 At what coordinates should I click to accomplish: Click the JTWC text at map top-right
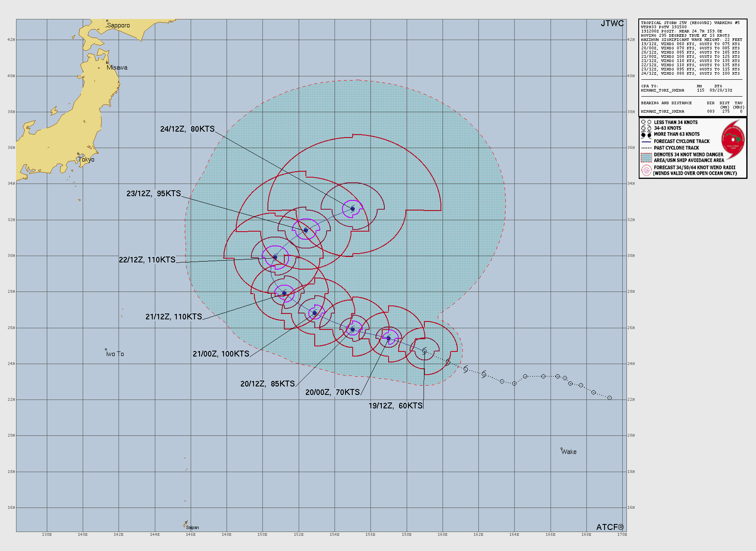pyautogui.click(x=612, y=24)
